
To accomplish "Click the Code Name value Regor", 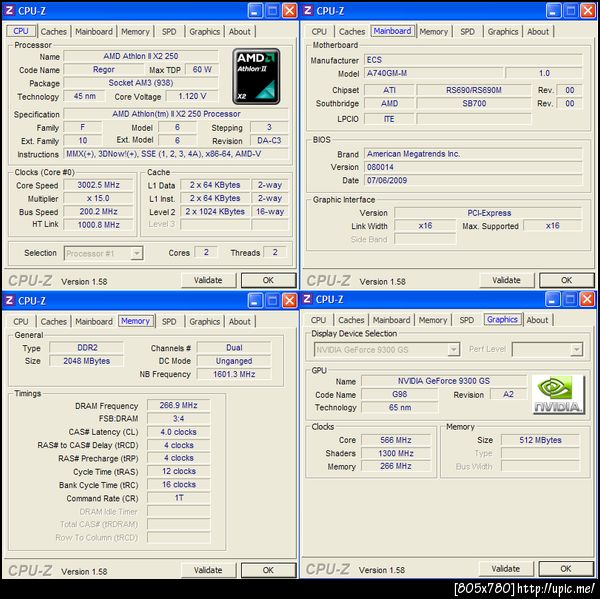I will coord(104,69).
